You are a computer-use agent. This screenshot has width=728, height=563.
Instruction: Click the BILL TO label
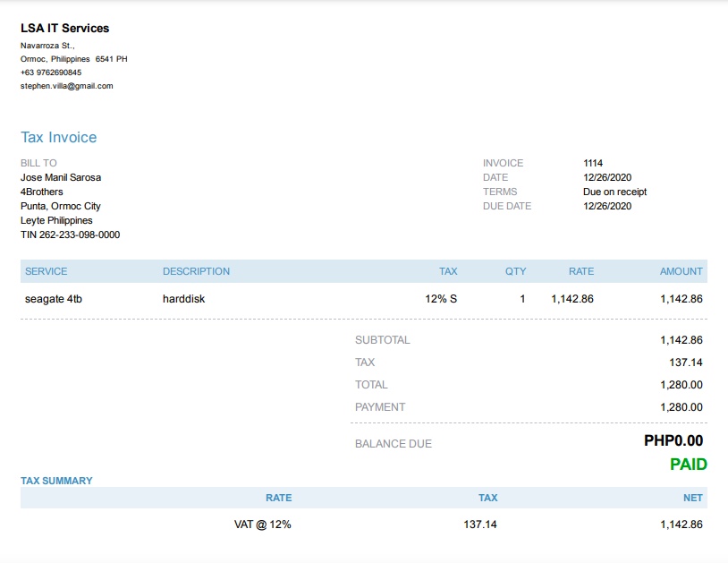[x=38, y=163]
